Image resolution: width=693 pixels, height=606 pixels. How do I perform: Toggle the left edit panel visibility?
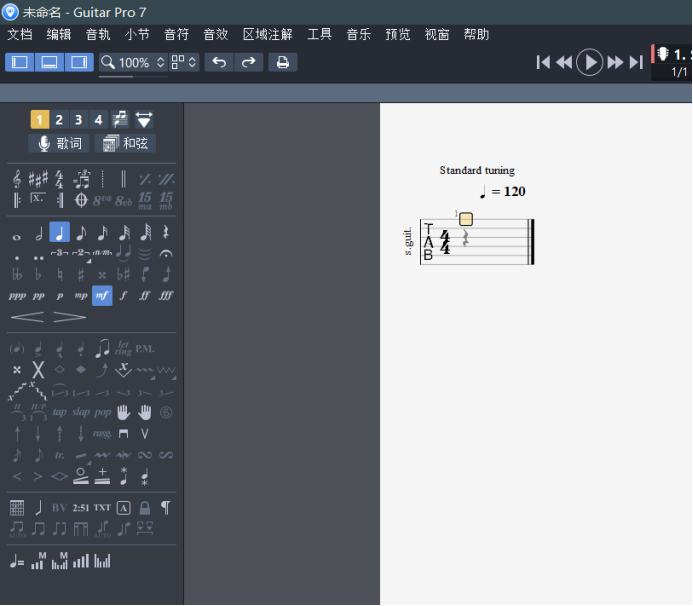[x=19, y=62]
